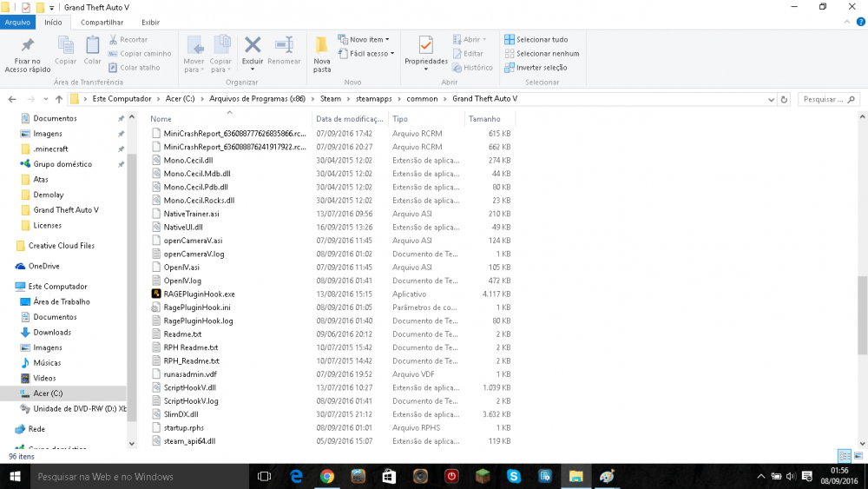
Task: Select Downloads in the navigation pane
Action: (52, 332)
